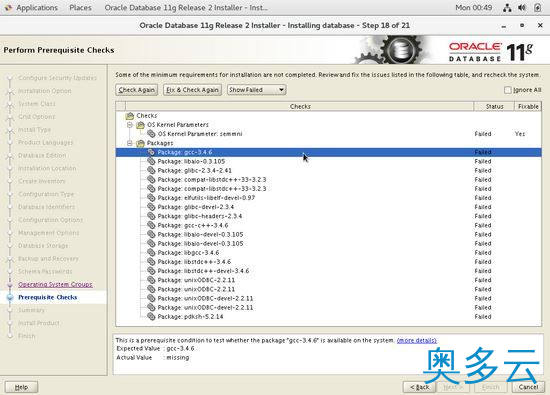Click the OS Kernel Parameters folder icon
The width and height of the screenshot is (550, 395).
[x=140, y=125]
